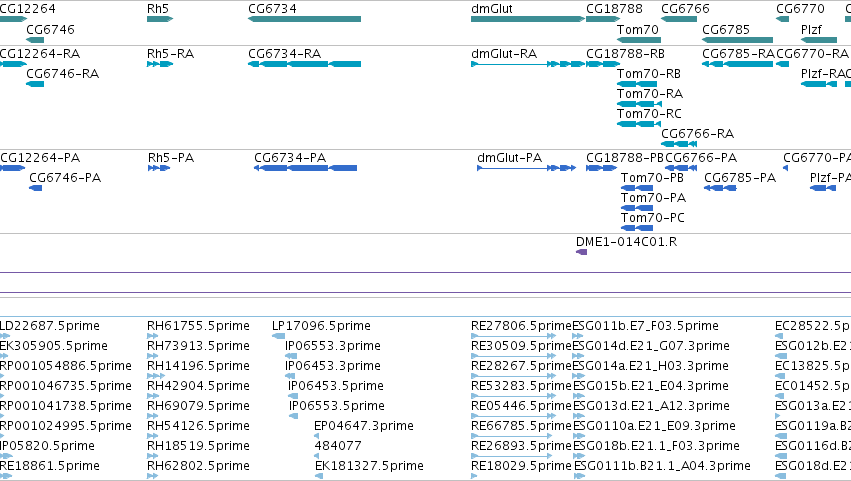Click the CG6766-RA transcript glyph

point(679,144)
